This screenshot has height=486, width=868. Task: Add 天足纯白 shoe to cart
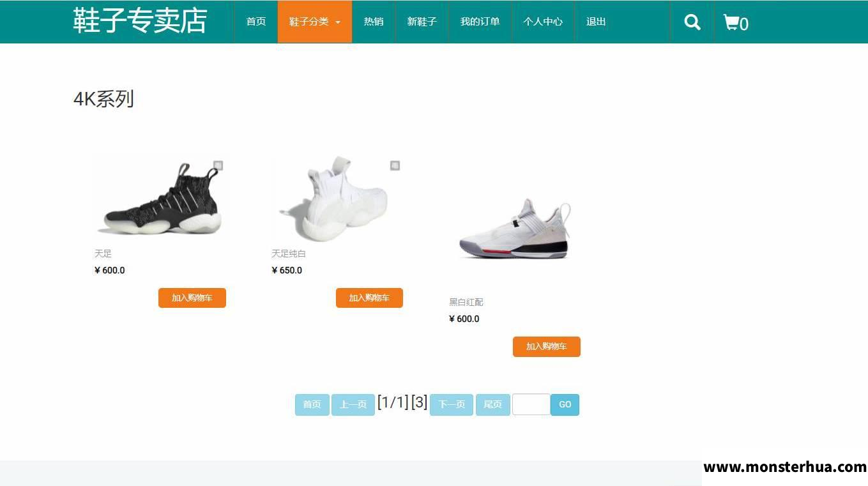(369, 298)
